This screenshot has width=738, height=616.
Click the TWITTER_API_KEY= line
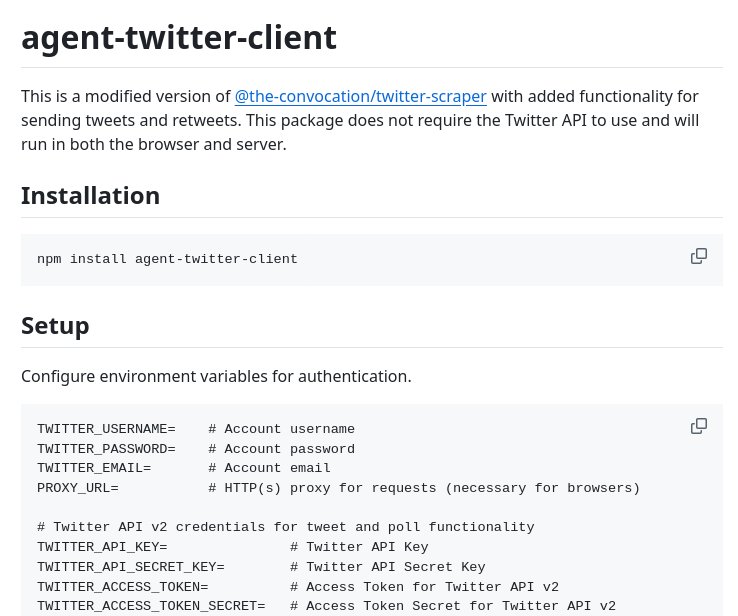233,547
